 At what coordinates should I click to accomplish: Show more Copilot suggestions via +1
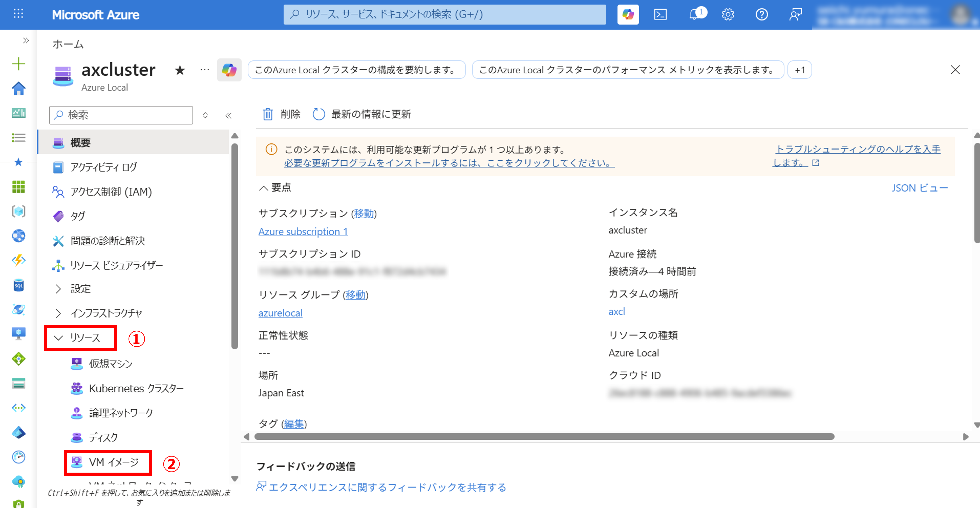coord(799,70)
